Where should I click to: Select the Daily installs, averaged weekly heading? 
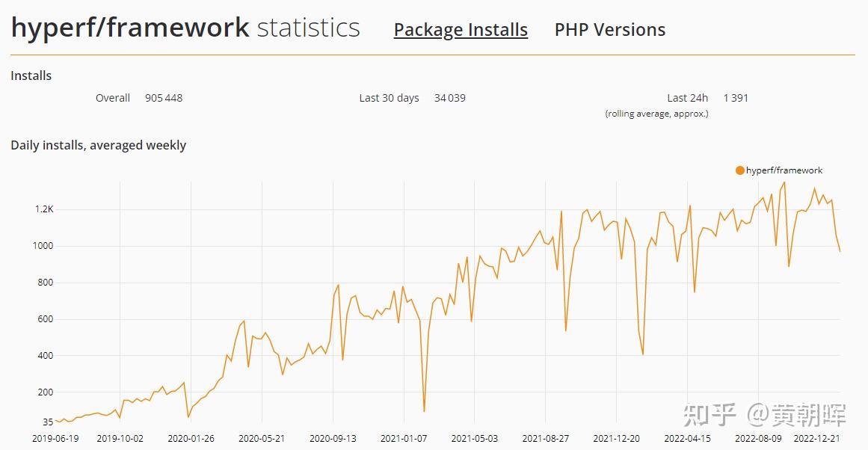99,145
